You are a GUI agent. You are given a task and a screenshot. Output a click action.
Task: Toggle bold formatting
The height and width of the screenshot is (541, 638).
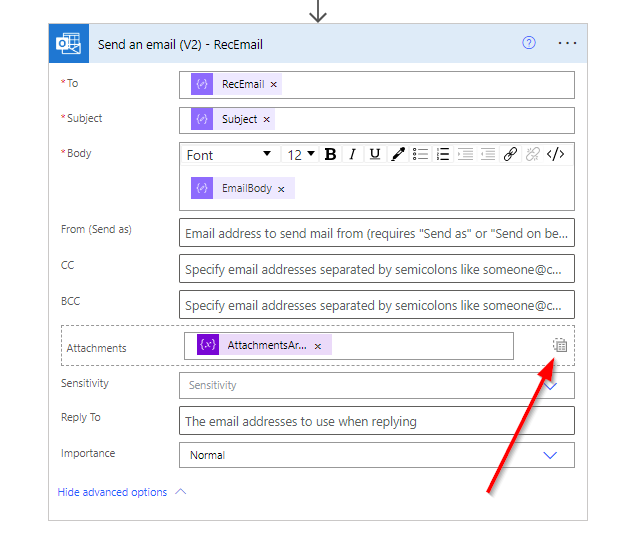330,155
